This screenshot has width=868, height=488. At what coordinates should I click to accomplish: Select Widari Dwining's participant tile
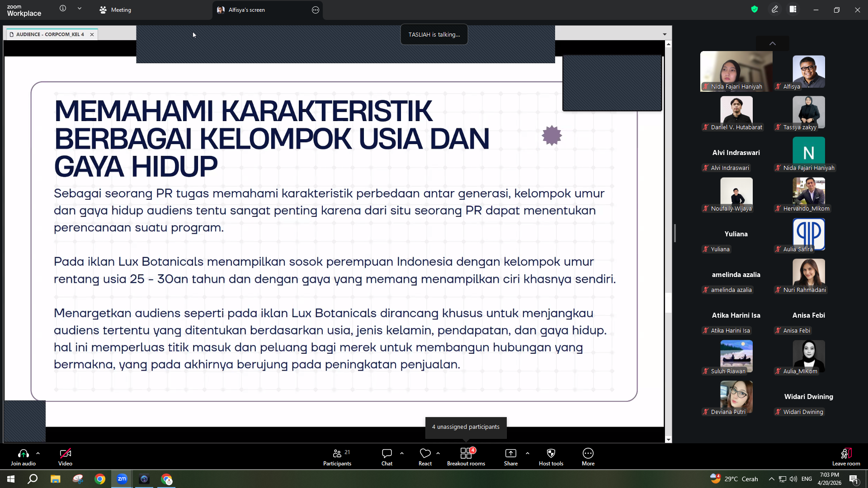tap(809, 397)
